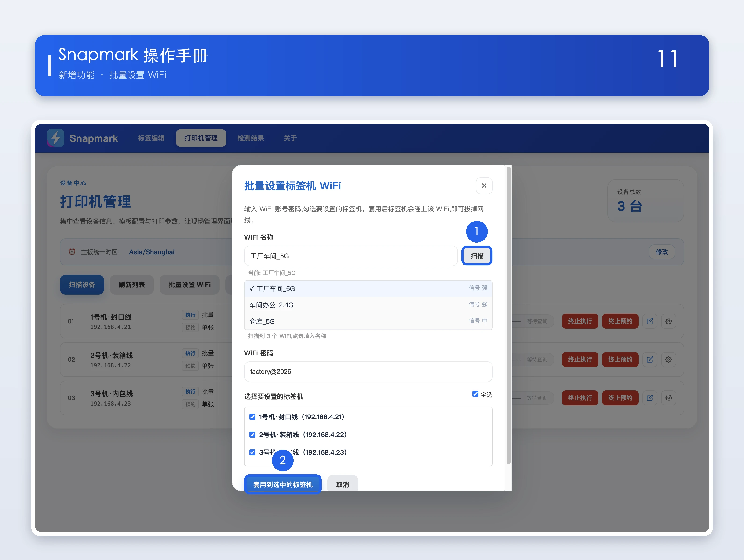The image size is (744, 560).
Task: Click 终止预约 for 1号机·封口线
Action: (x=620, y=321)
